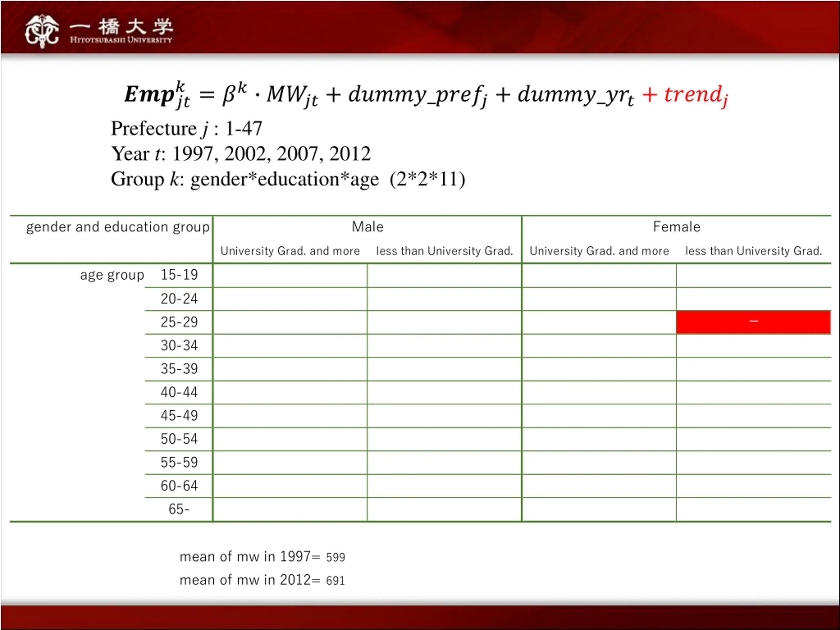Click the 'age group' row label
Image resolution: width=840 pixels, height=630 pixels.
point(112,275)
